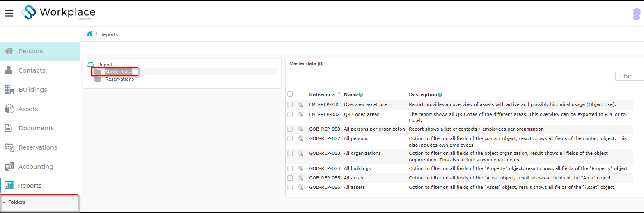This screenshot has height=213, width=644.
Task: Click into the Filter input field
Action: point(629,76)
